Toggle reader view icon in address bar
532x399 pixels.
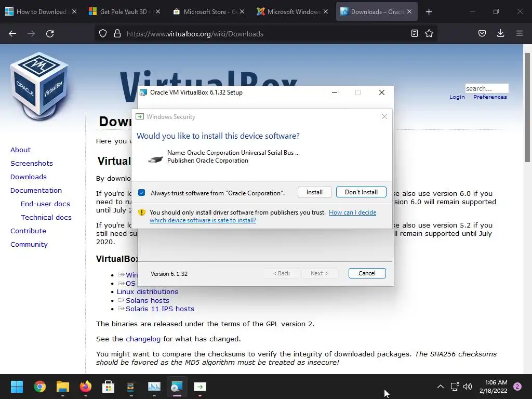point(414,33)
